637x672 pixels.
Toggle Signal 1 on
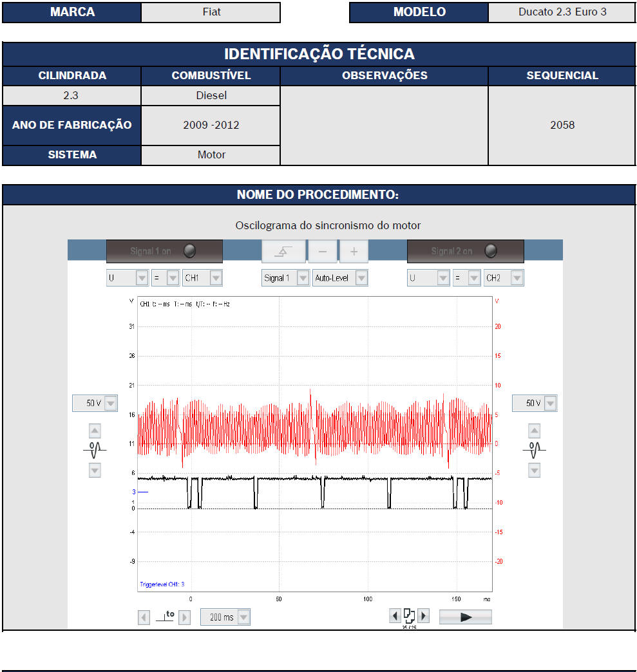pyautogui.click(x=164, y=251)
